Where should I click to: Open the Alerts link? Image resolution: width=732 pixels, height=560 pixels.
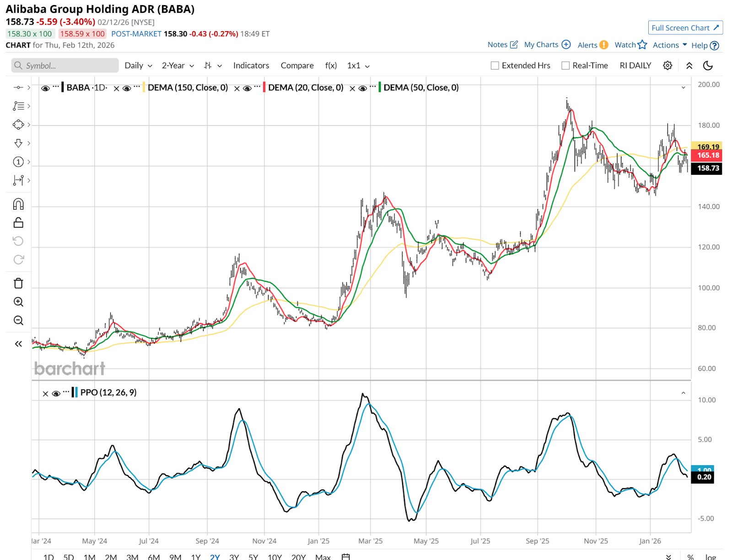point(593,45)
